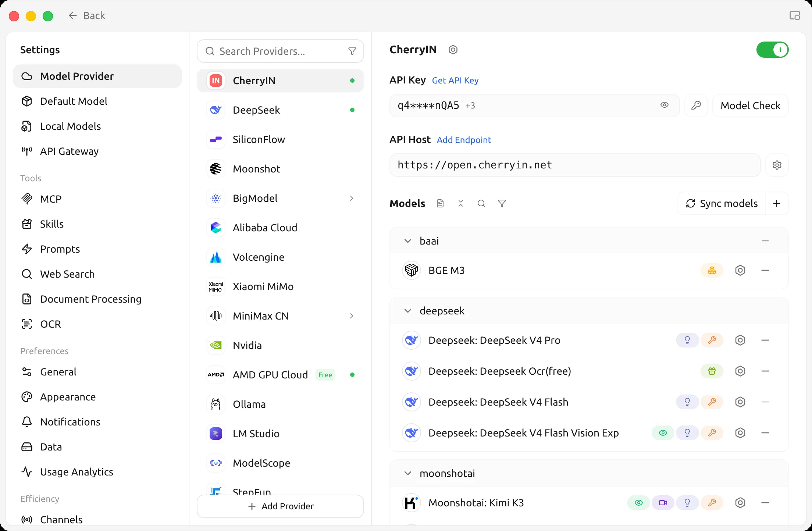Open settings for Moonshotai Kimi K3

click(x=740, y=503)
